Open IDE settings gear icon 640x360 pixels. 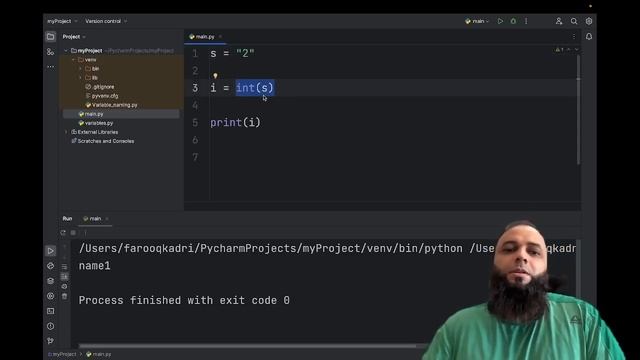[589, 21]
